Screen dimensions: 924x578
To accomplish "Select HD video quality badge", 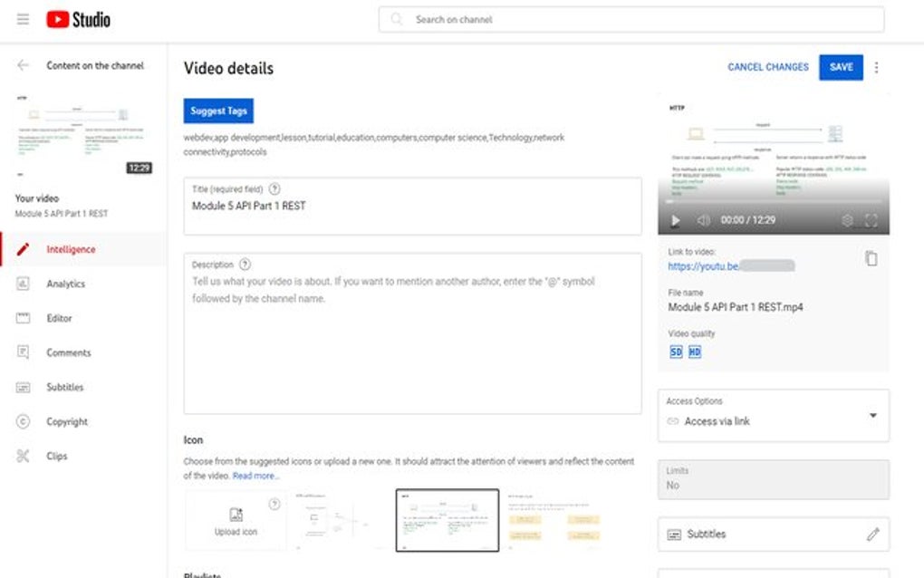I will pyautogui.click(x=694, y=352).
